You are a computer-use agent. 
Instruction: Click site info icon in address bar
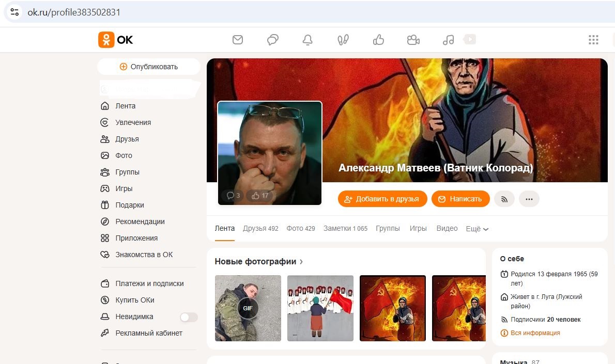(x=14, y=12)
